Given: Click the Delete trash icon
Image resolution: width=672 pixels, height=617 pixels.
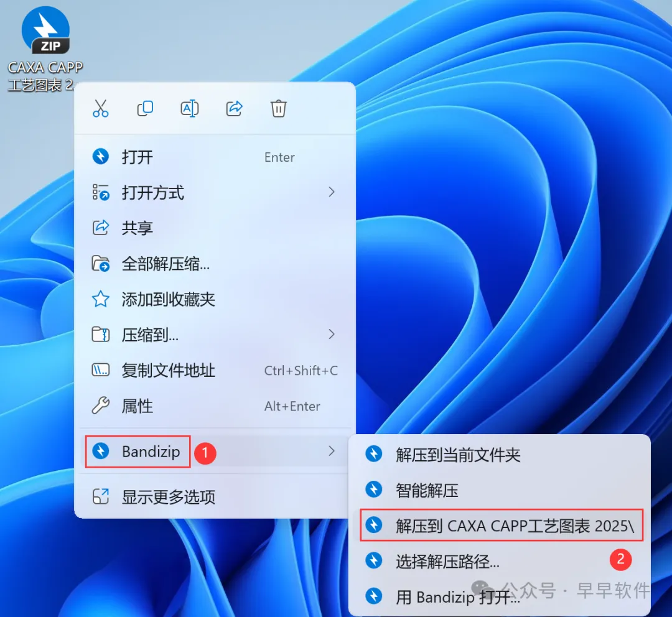Looking at the screenshot, I should click(x=279, y=108).
